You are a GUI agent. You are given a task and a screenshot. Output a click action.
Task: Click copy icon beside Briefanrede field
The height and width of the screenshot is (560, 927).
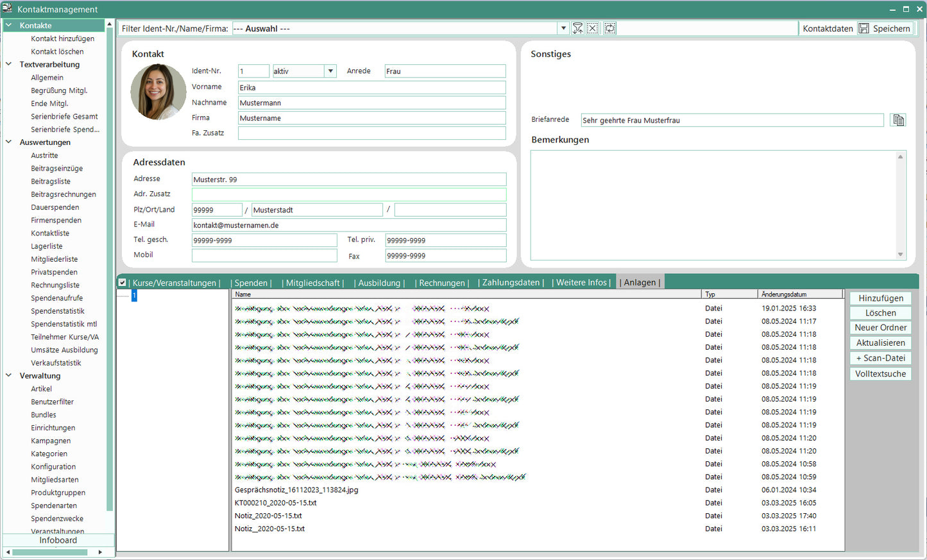pyautogui.click(x=898, y=120)
